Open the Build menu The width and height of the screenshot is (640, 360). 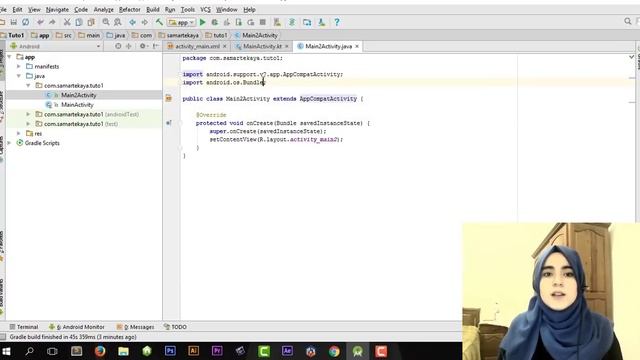(153, 9)
